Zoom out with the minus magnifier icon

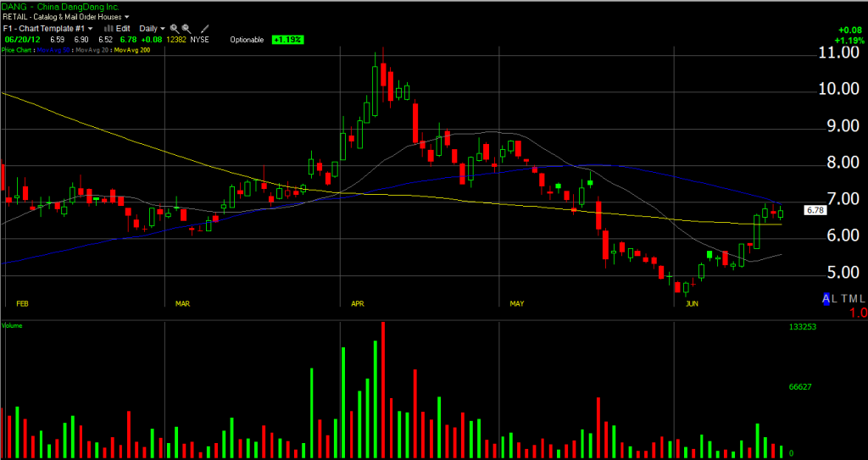[x=186, y=28]
